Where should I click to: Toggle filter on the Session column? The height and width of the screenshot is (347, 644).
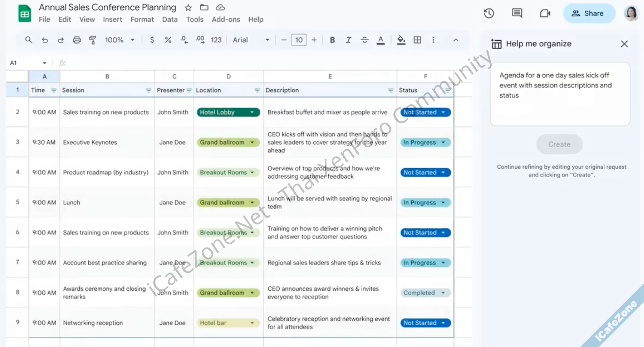(x=148, y=91)
